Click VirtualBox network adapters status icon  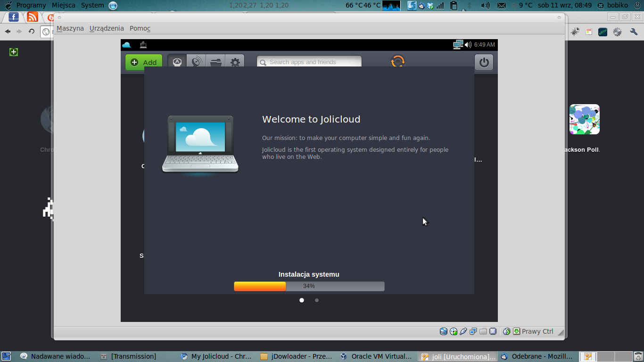[x=473, y=331]
